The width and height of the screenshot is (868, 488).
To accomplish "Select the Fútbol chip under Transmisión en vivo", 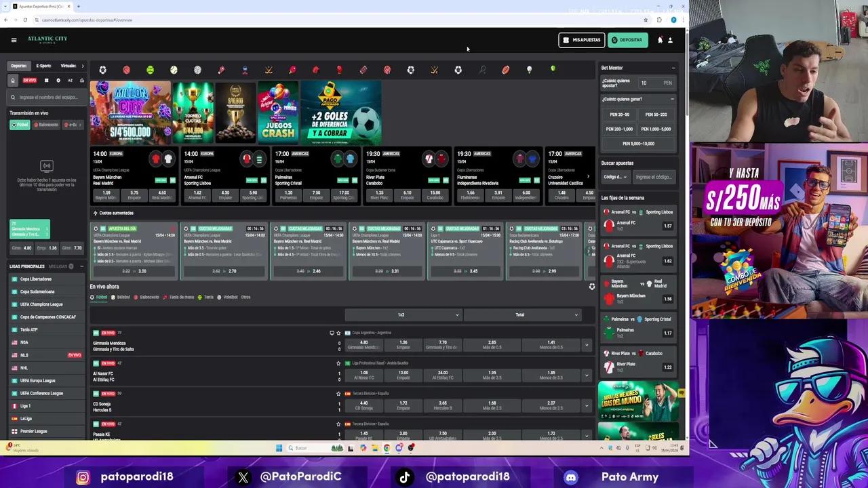I will [21, 125].
